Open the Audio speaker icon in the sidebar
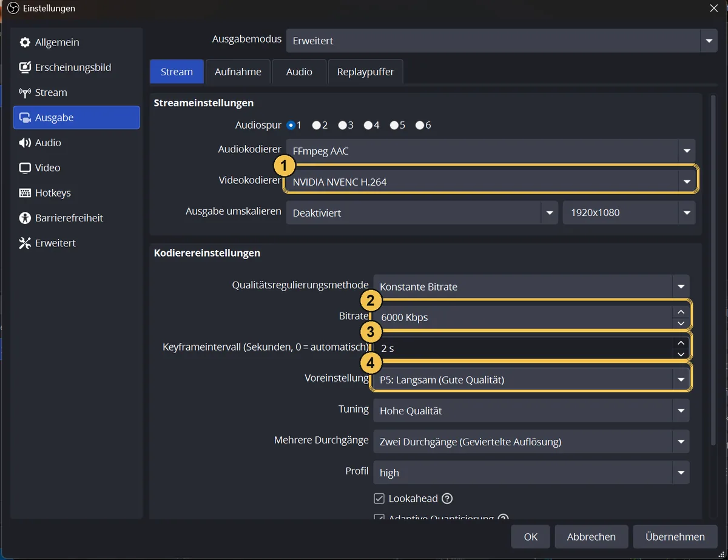This screenshot has width=728, height=560. (x=25, y=143)
